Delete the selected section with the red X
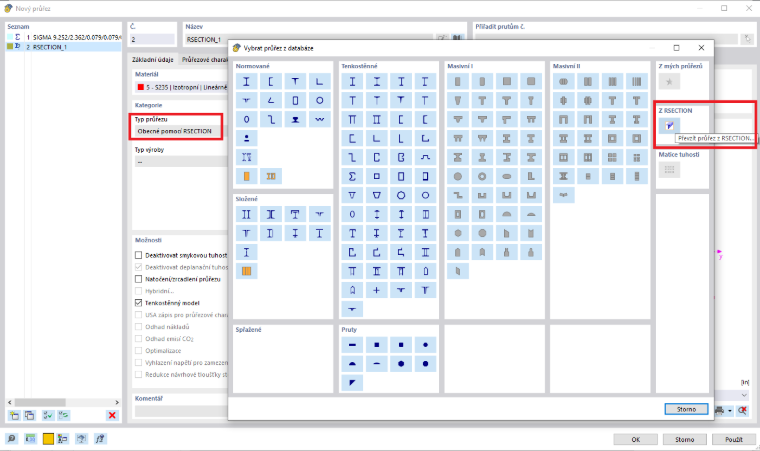Viewport: 760px width, 451px height. [x=112, y=415]
